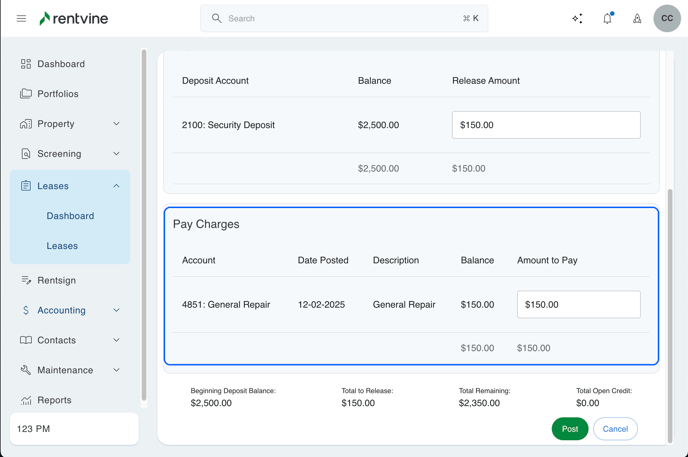Click the Rentvine logo
This screenshot has height=457, width=688.
point(73,18)
